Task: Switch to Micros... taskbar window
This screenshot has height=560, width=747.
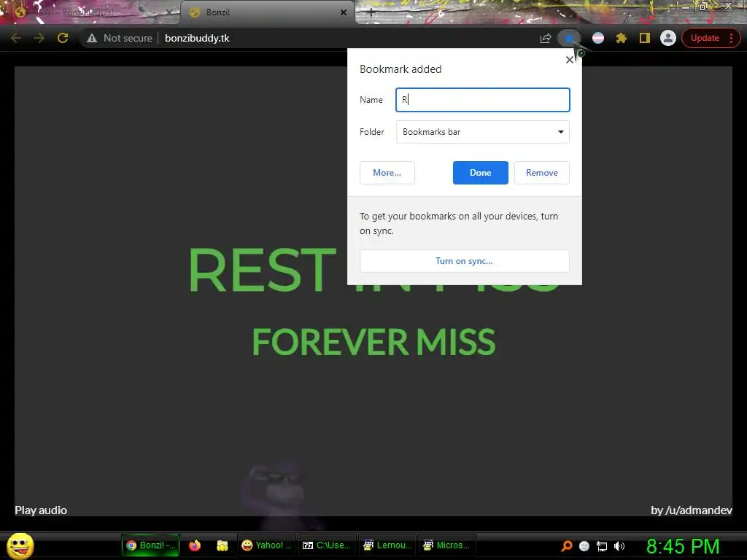Action: click(447, 545)
